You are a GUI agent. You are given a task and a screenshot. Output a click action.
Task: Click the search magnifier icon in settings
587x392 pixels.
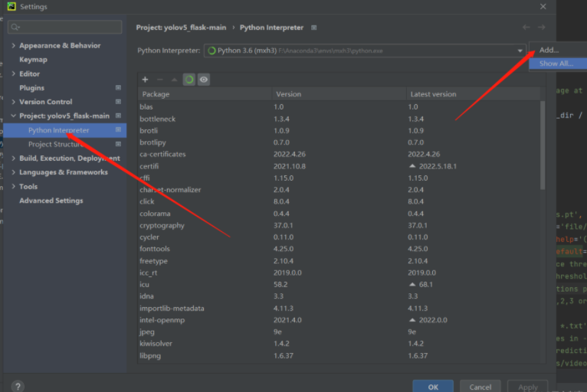click(15, 27)
